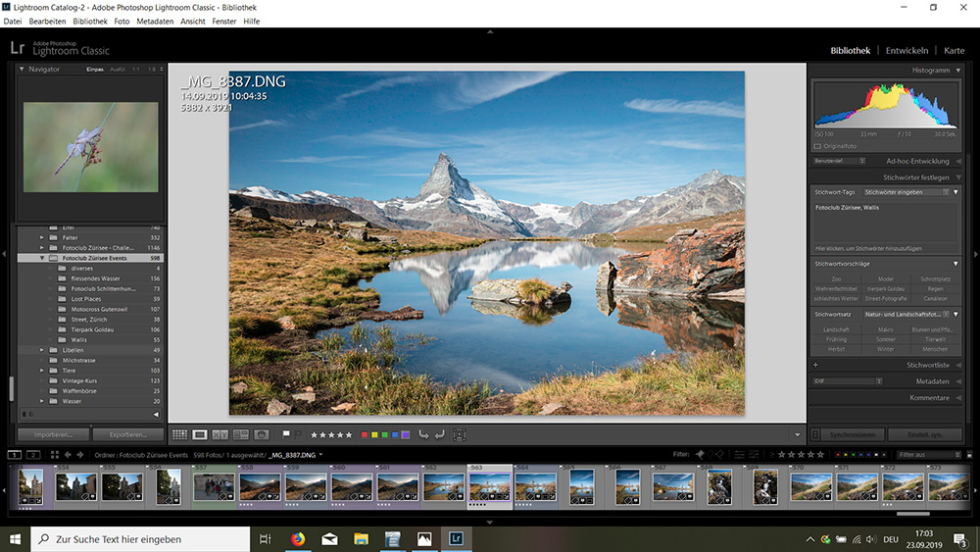Filter by edited photos icon

[739, 455]
